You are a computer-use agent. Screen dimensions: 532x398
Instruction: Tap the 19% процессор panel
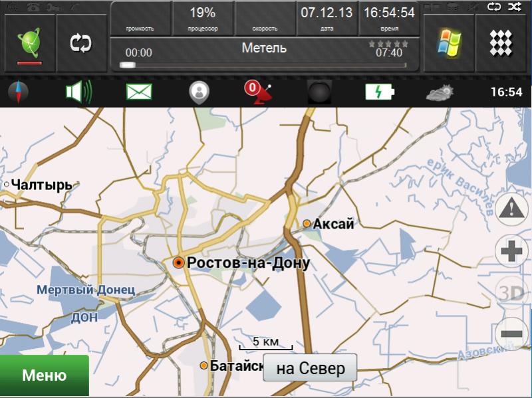point(203,19)
